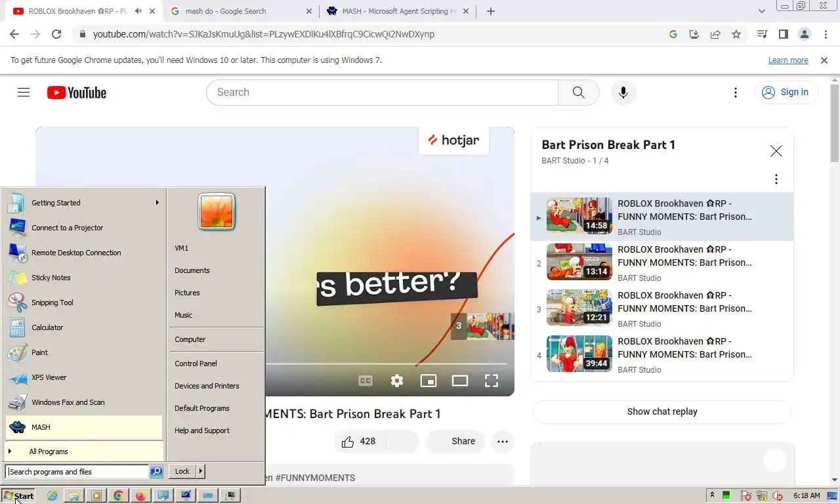Image resolution: width=840 pixels, height=504 pixels.
Task: Bookmark this page with the star icon
Action: pyautogui.click(x=736, y=34)
